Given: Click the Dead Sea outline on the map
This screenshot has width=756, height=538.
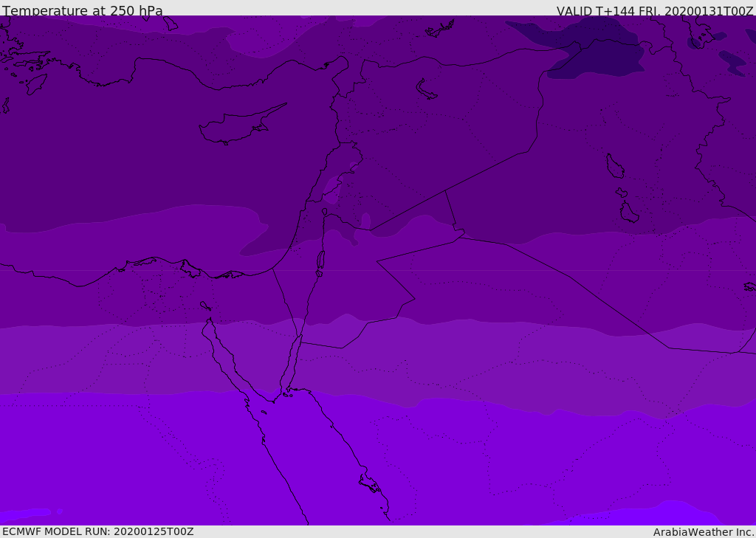Looking at the screenshot, I should click(320, 263).
